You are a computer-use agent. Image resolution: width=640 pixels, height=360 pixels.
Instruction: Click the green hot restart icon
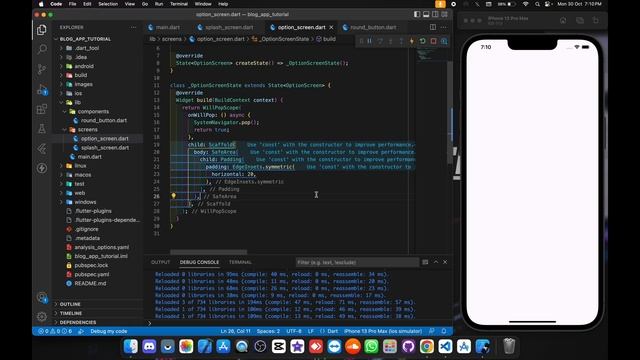pyautogui.click(x=422, y=41)
